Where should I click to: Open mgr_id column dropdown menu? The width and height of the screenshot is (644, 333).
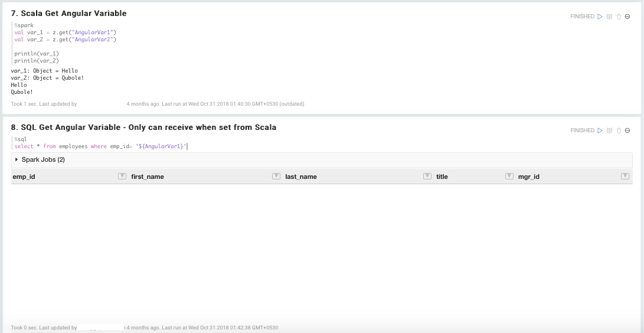625,176
